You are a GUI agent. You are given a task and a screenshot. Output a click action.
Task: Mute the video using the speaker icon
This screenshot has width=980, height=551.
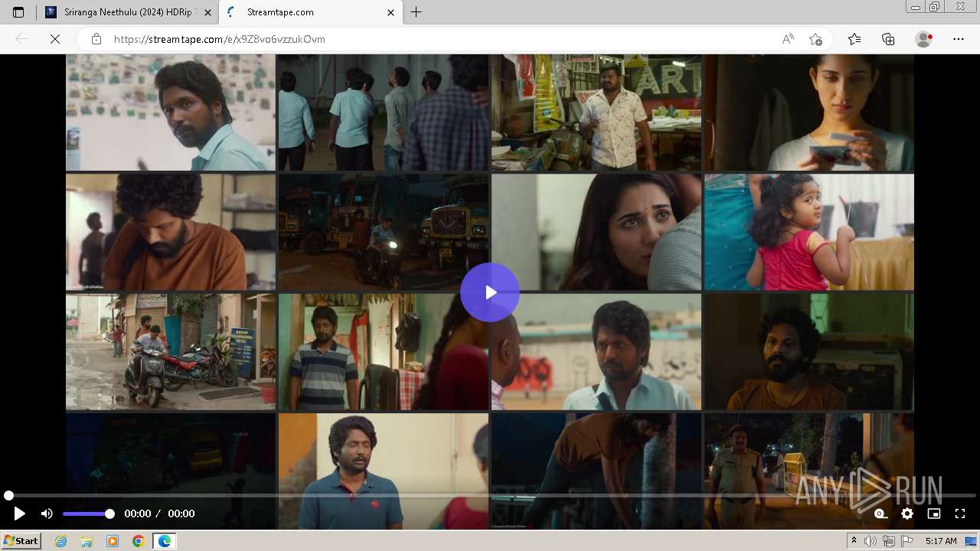coord(47,514)
